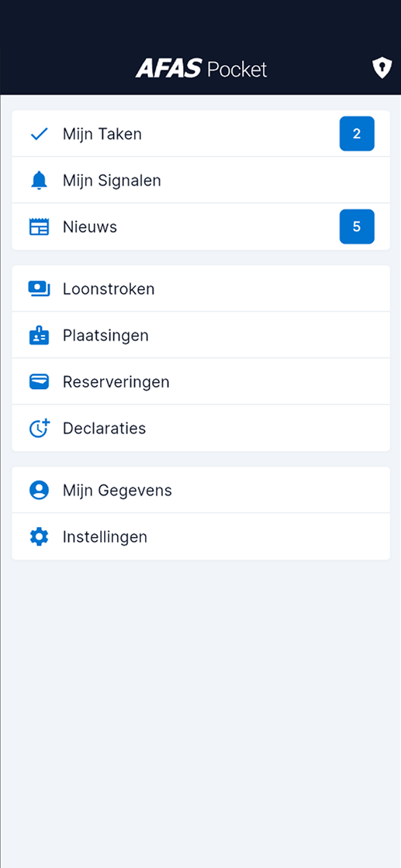
Task: Open the Mijn Signalen list entry
Action: [201, 180]
